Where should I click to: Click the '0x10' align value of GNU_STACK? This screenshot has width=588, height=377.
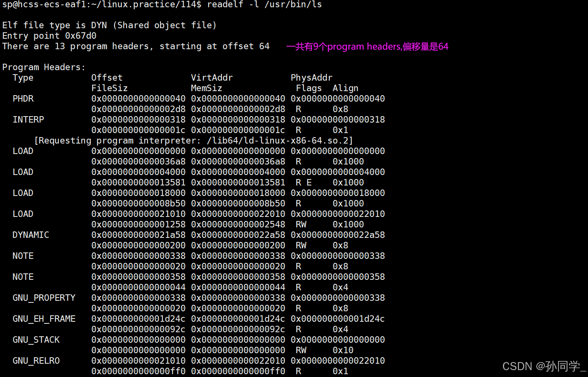343,350
